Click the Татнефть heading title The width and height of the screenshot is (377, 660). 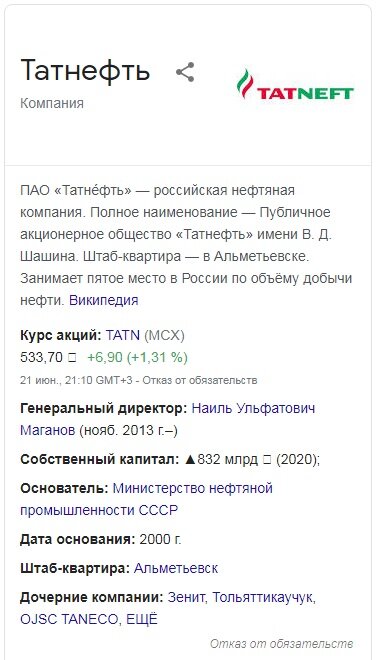(85, 70)
